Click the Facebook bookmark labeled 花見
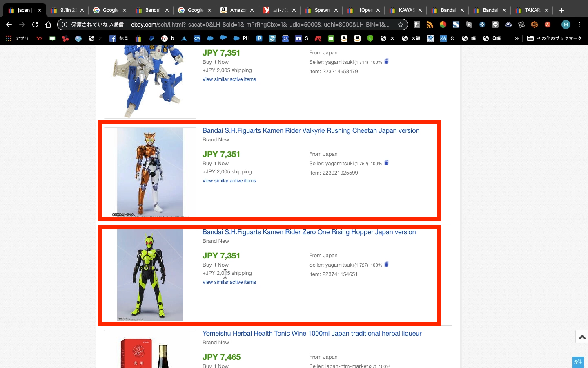588x368 pixels. point(118,38)
